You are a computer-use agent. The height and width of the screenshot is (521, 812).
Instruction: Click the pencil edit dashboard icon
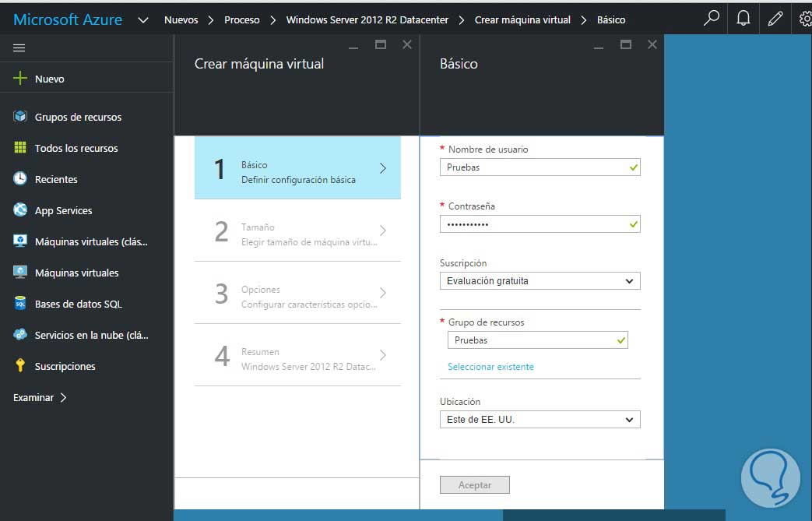775,19
